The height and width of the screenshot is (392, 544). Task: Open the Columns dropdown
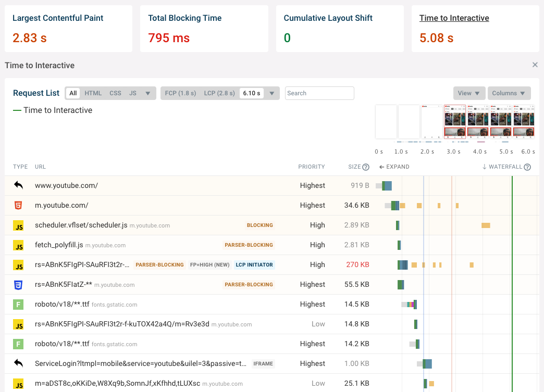click(509, 93)
